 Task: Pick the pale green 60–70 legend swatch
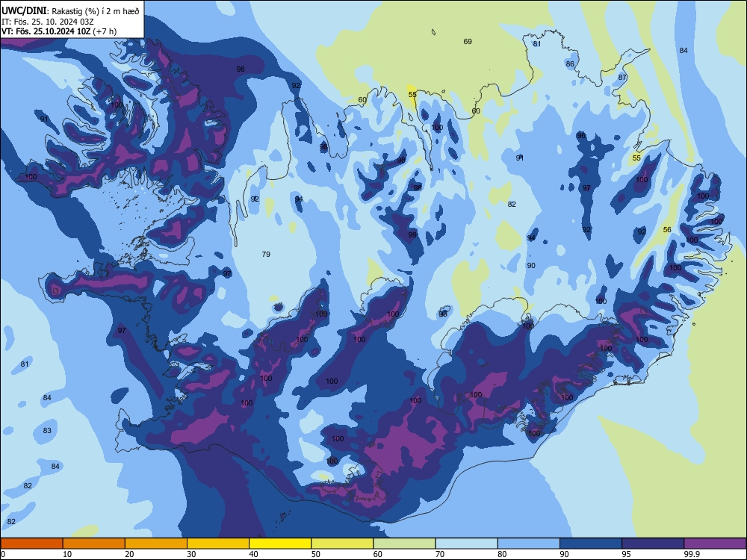tap(404, 544)
